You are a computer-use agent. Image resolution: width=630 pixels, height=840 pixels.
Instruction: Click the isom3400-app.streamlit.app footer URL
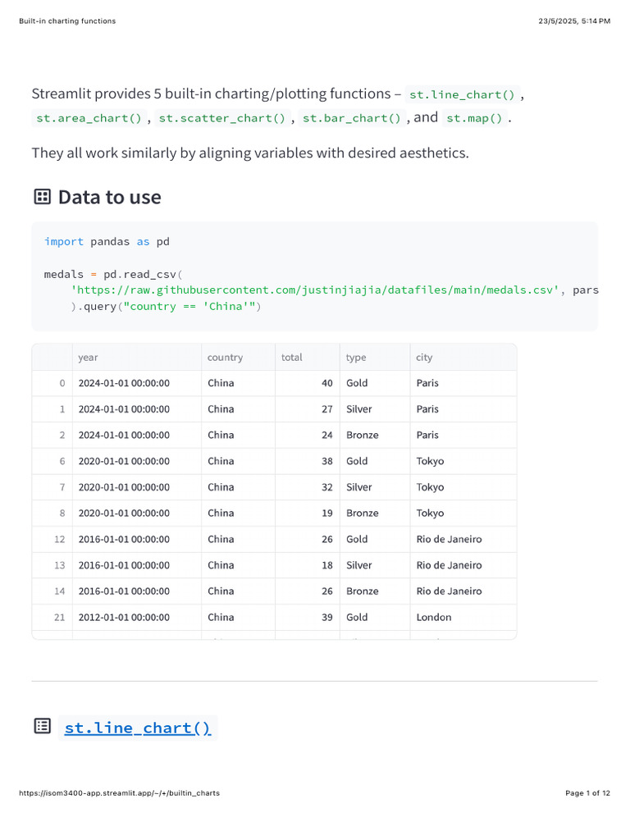click(x=119, y=793)
